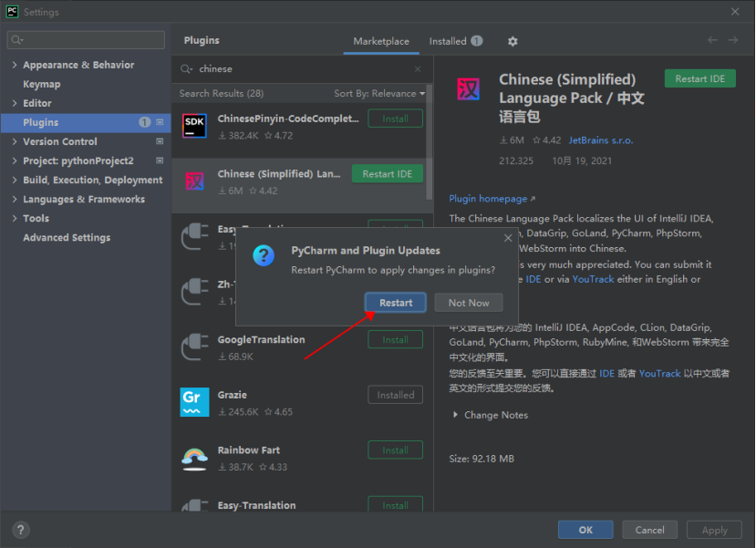The image size is (756, 548).
Task: Select Plugins in the settings tree
Action: [87, 122]
